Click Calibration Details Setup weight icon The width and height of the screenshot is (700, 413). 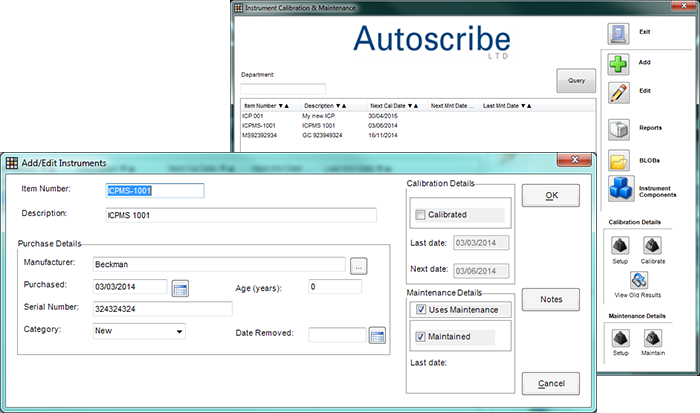point(620,245)
